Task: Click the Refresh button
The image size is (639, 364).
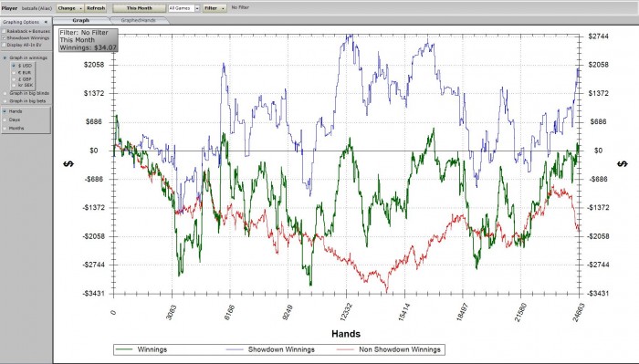Action: (x=96, y=8)
